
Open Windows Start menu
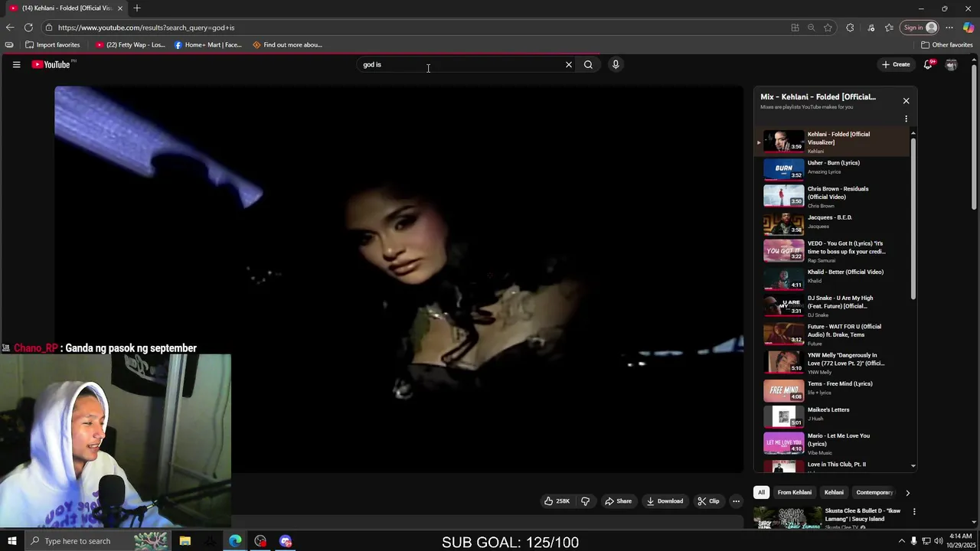tap(12, 541)
